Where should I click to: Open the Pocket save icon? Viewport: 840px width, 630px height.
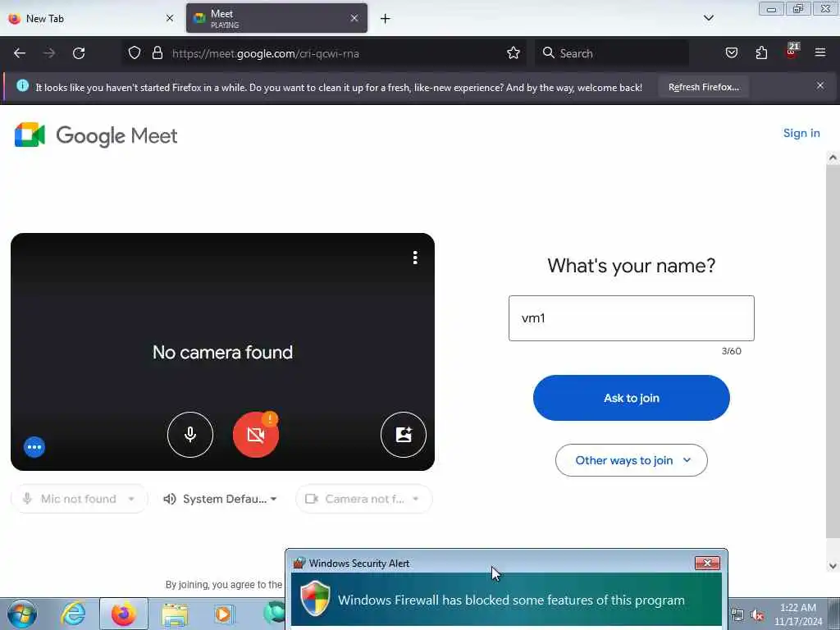pyautogui.click(x=731, y=53)
